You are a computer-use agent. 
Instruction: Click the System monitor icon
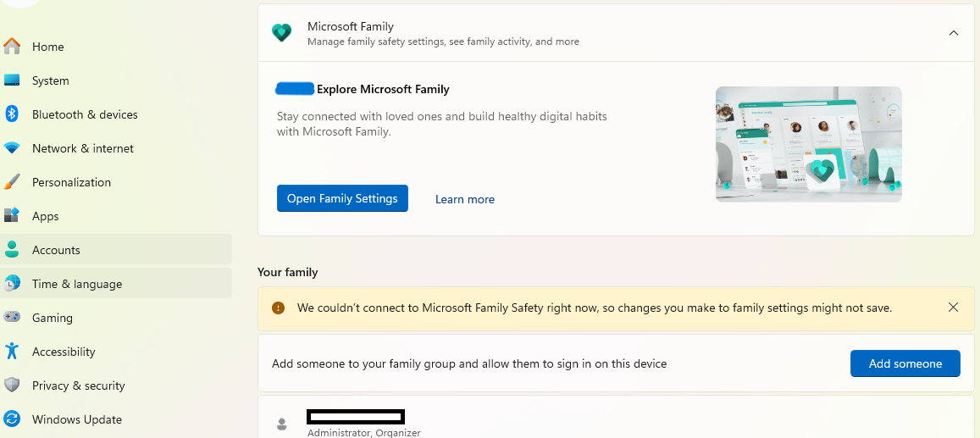click(12, 80)
